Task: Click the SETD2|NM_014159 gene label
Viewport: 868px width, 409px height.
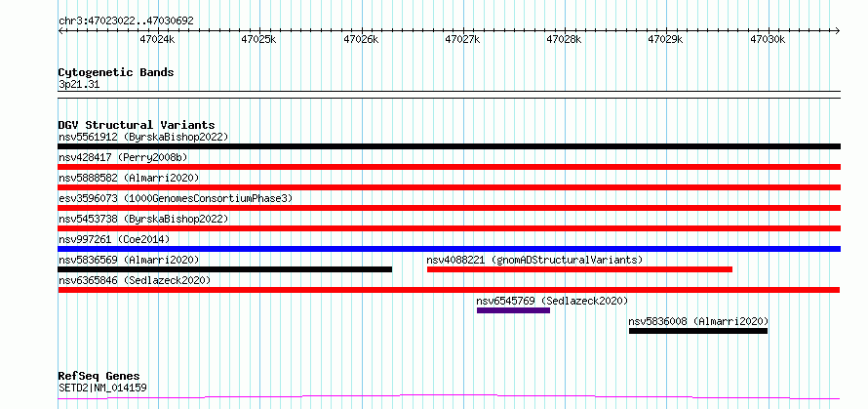Action: click(x=102, y=388)
